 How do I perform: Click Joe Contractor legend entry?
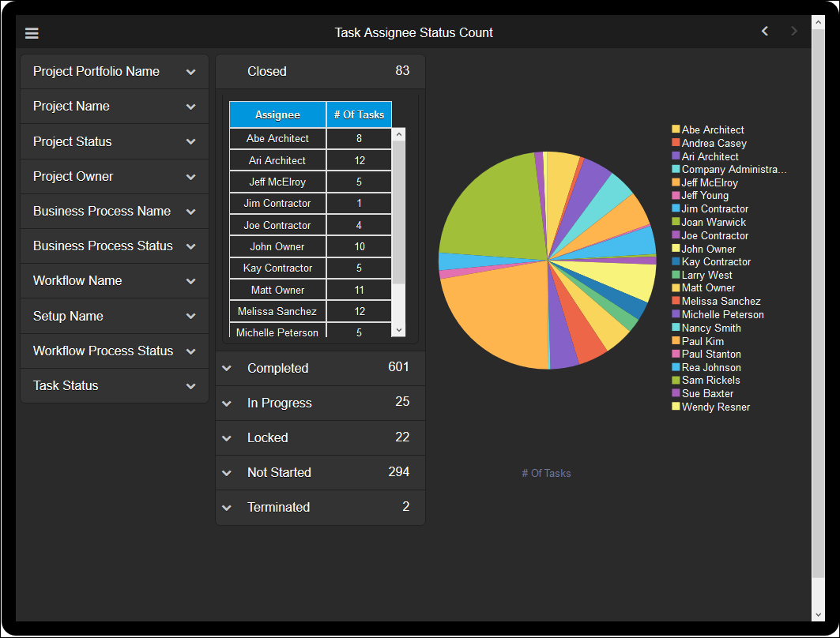[710, 235]
